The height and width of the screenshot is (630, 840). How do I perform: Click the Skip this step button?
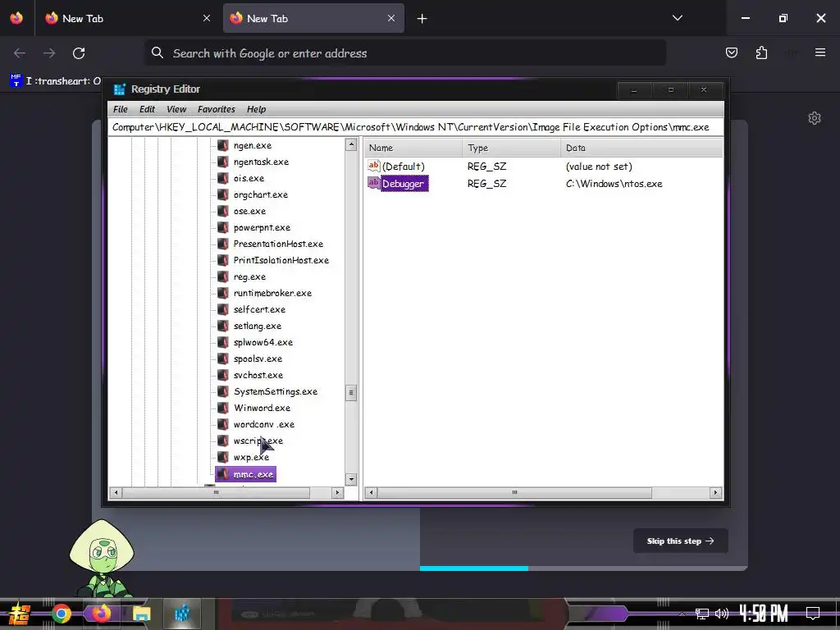point(680,541)
